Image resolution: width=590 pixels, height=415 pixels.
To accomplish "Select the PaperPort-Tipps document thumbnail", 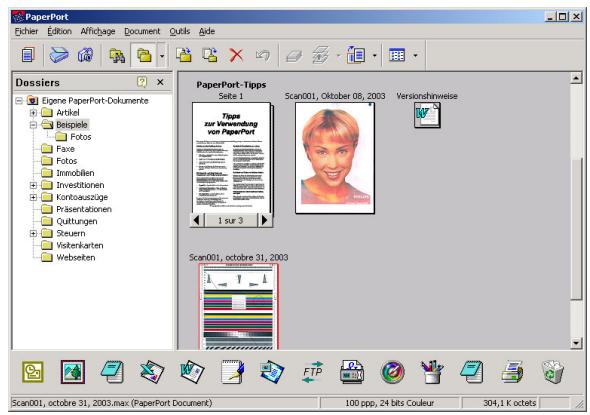I will point(232,158).
